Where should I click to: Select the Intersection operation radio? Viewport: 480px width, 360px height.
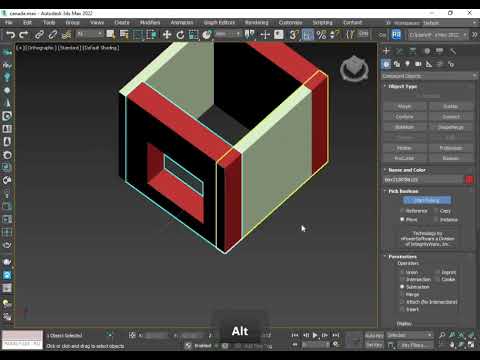(402, 279)
